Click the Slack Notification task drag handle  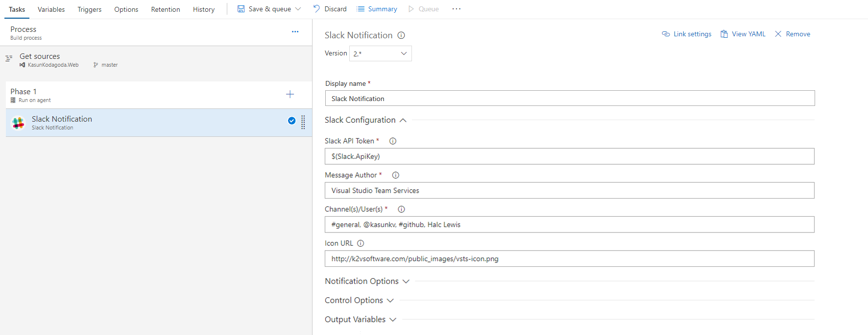point(303,122)
